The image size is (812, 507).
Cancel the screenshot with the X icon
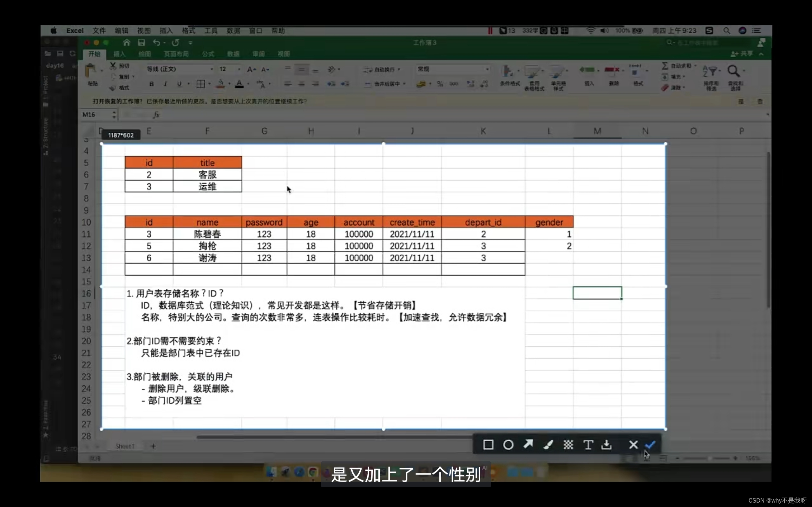[x=633, y=445]
